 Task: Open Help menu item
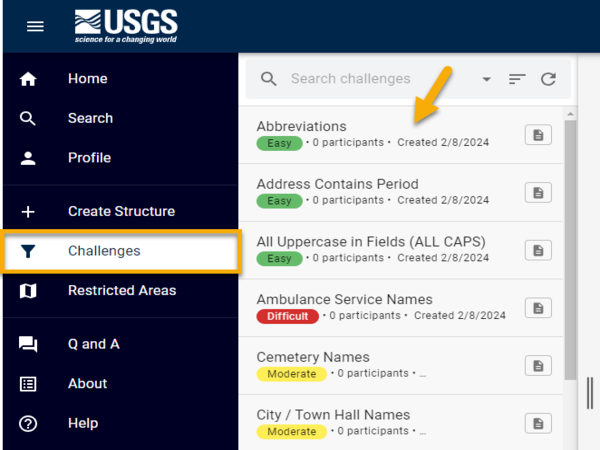pos(121,424)
